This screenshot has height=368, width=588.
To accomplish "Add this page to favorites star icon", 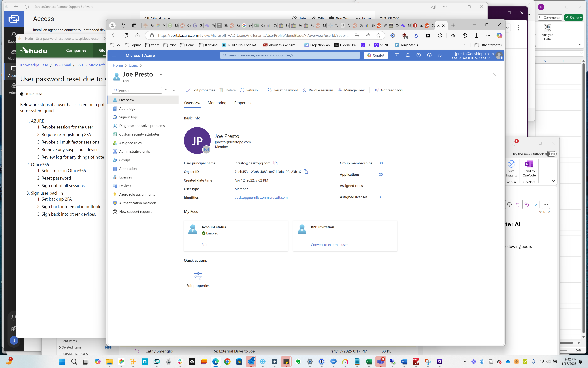I will pos(378,36).
